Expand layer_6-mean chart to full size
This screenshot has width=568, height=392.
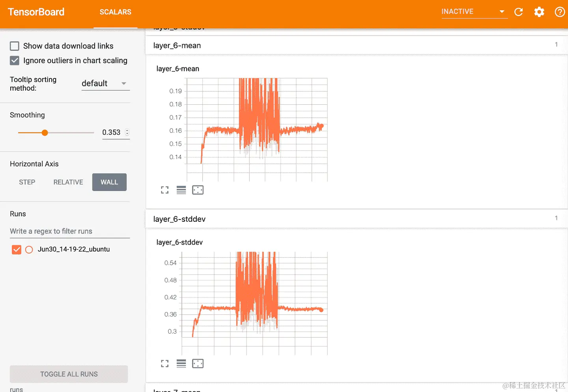pos(165,190)
